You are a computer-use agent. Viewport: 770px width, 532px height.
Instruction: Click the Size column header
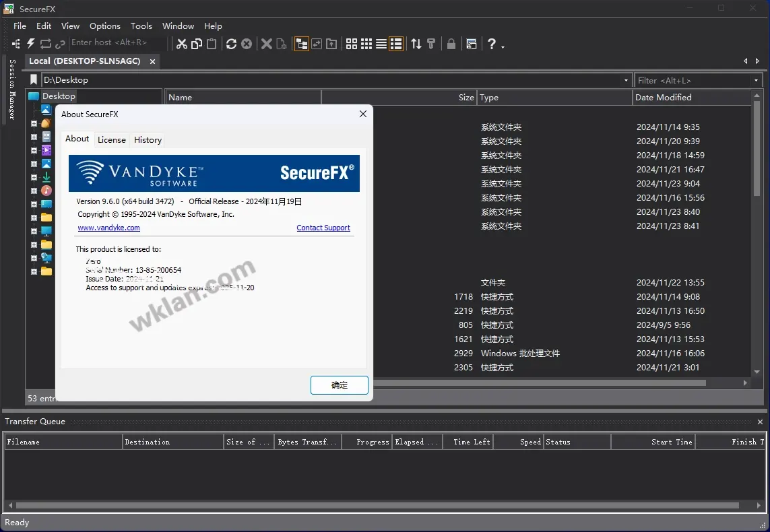(x=399, y=97)
